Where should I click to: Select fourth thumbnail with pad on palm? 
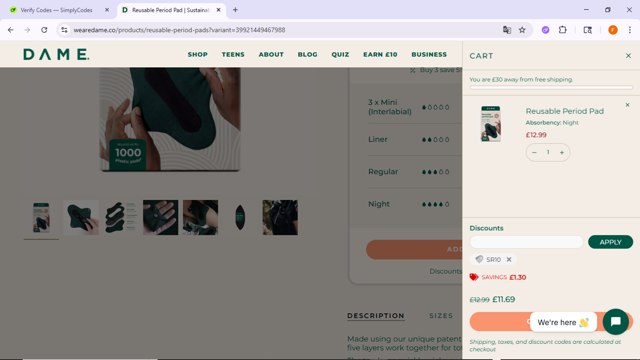pos(160,218)
